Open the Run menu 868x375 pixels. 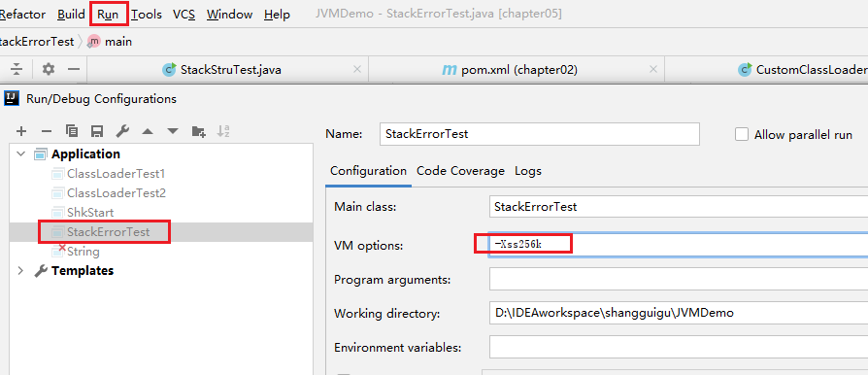[109, 15]
